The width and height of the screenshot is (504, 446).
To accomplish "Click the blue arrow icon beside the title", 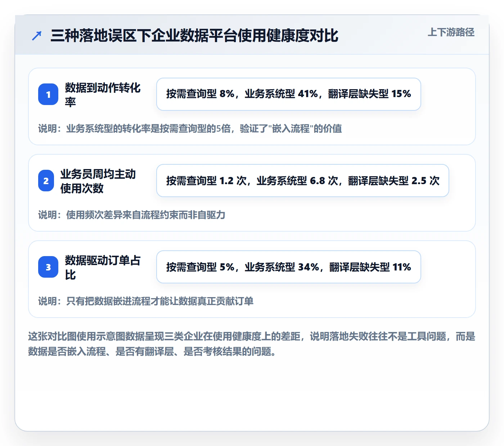I will (36, 36).
